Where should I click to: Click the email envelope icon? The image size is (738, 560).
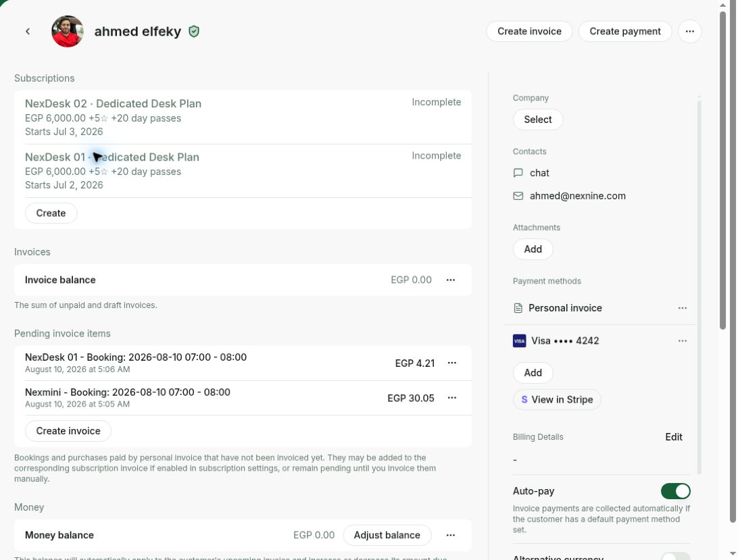click(x=518, y=196)
